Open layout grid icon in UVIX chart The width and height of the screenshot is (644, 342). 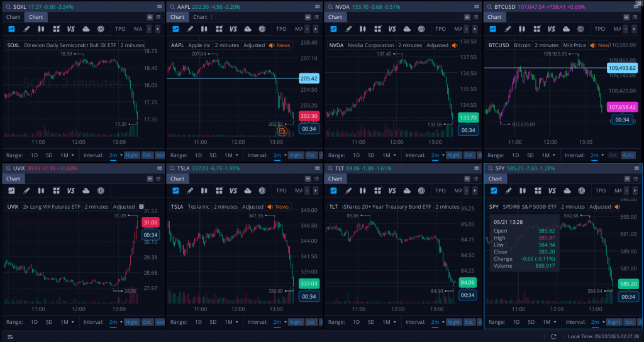tap(56, 190)
